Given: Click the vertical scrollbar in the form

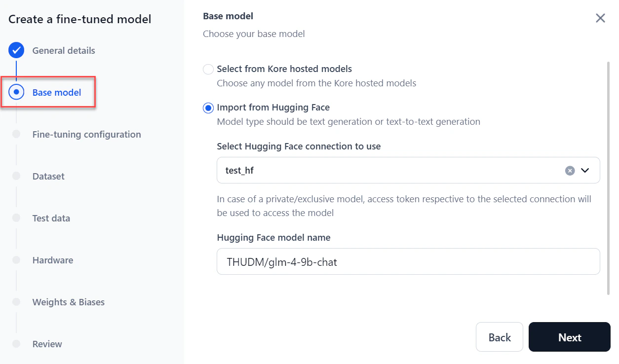Looking at the screenshot, I should (x=608, y=178).
